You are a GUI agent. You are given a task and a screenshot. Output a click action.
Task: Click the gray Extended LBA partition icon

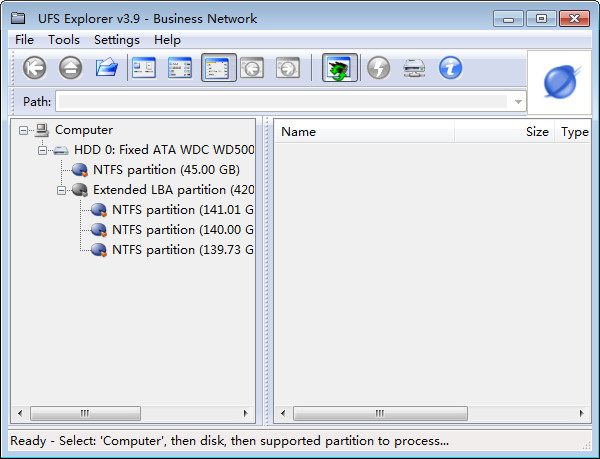[80, 190]
